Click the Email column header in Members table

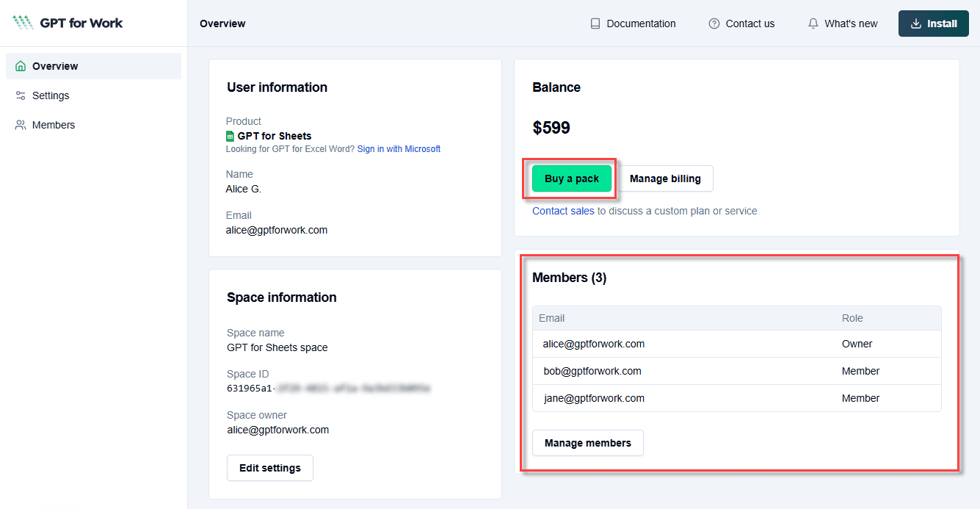tap(552, 318)
